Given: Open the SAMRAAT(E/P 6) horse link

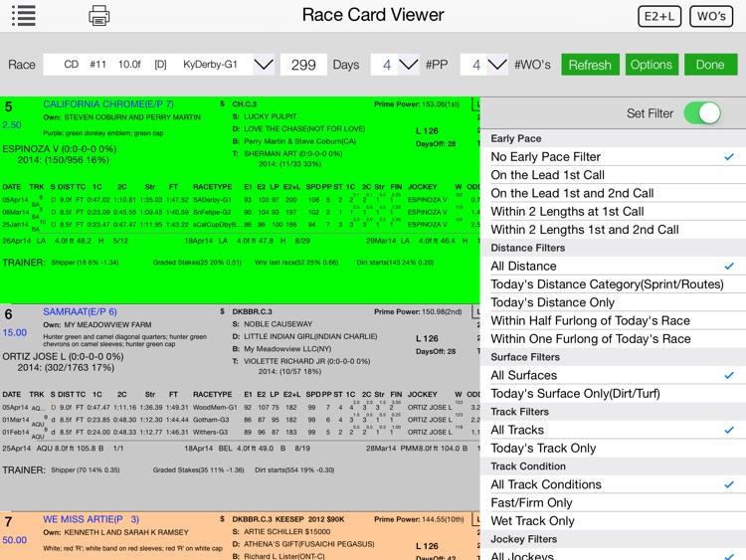Looking at the screenshot, I should 80,311.
